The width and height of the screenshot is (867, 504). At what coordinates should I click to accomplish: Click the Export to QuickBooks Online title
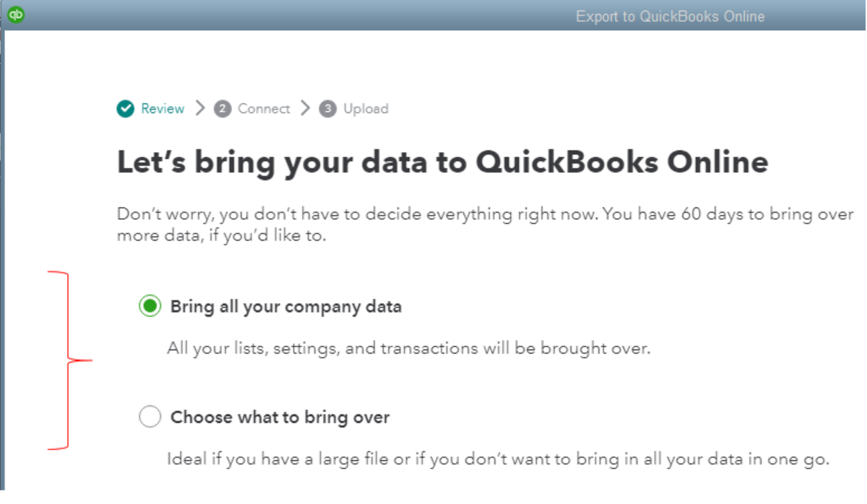coord(670,16)
